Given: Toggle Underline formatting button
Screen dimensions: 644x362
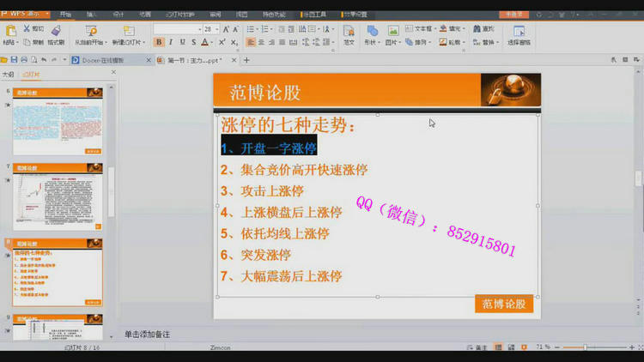Looking at the screenshot, I should (182, 42).
